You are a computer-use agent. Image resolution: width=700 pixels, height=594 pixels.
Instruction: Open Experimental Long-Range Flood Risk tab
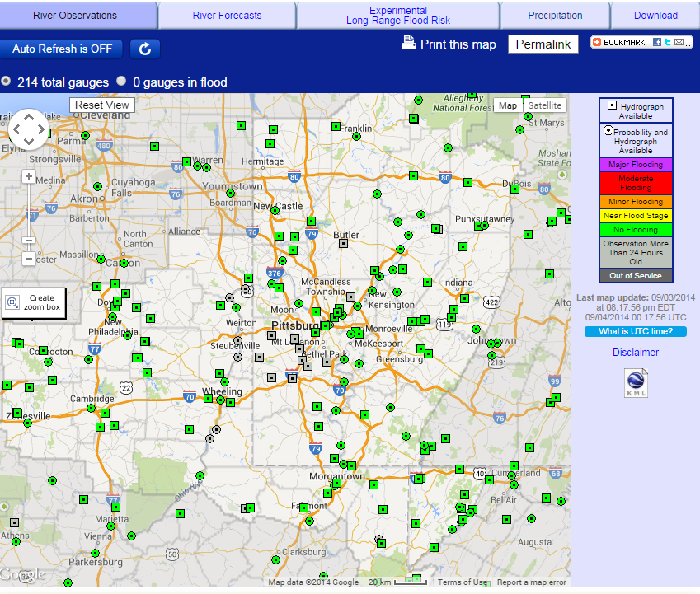[397, 15]
